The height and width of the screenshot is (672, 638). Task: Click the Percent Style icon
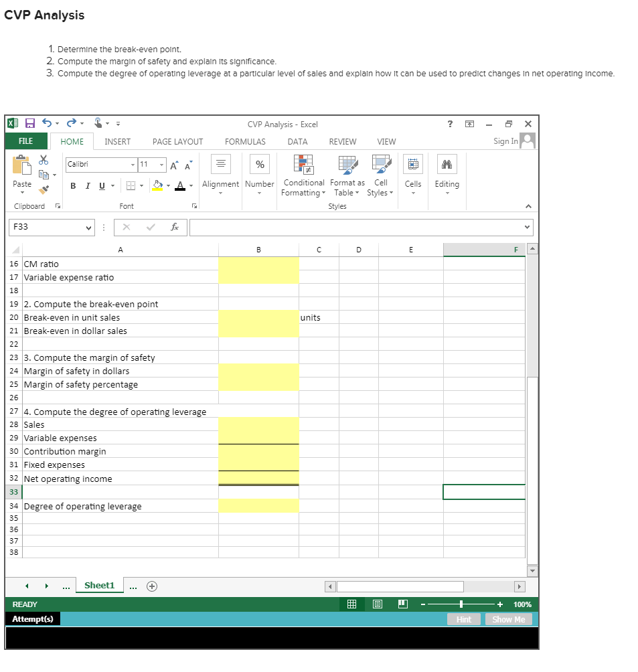259,163
